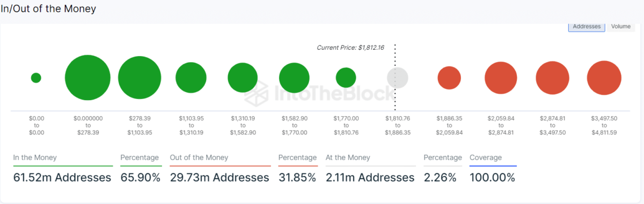Image resolution: width=644 pixels, height=204 pixels.
Task: Select green bubble for $1,770.00 to $1,810.76
Action: click(x=346, y=78)
